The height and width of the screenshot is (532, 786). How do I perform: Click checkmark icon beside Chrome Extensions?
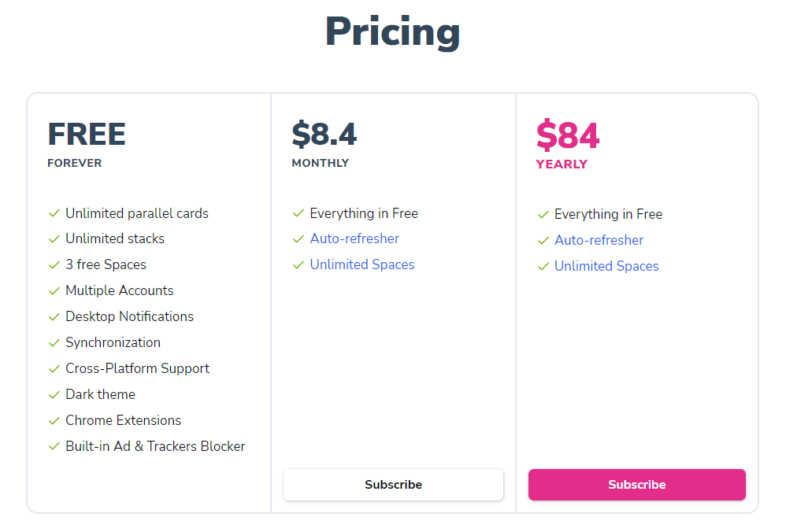[54, 420]
